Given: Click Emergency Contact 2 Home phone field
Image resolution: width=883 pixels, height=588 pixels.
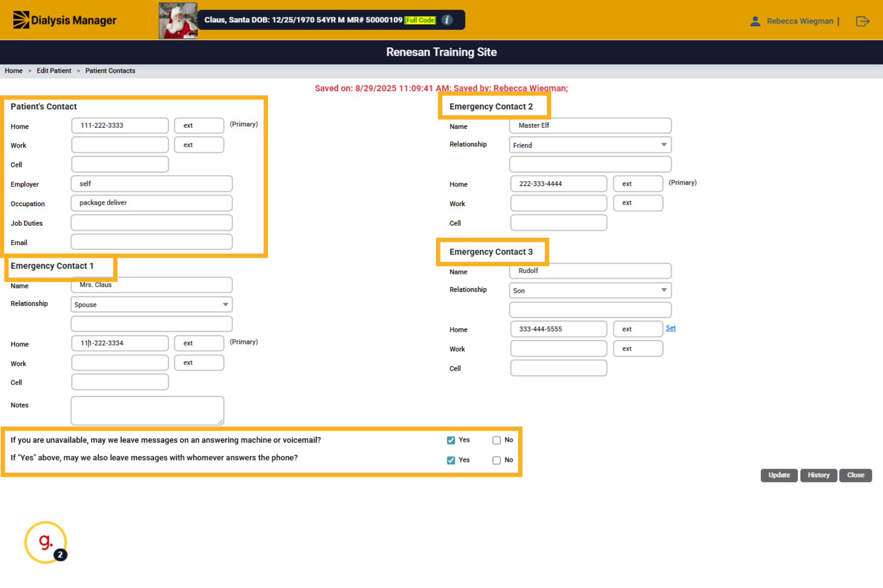Looking at the screenshot, I should coord(558,184).
